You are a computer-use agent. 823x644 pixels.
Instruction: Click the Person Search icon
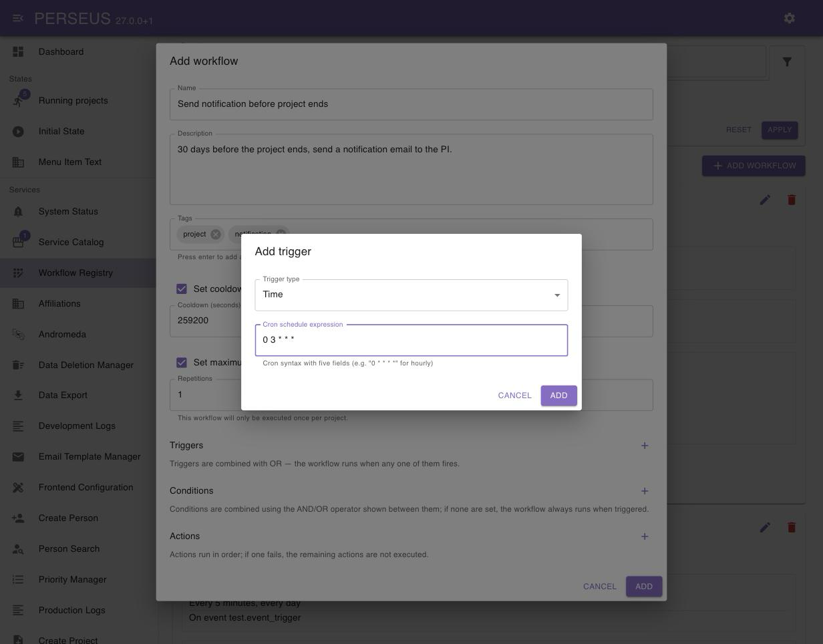[x=18, y=549]
